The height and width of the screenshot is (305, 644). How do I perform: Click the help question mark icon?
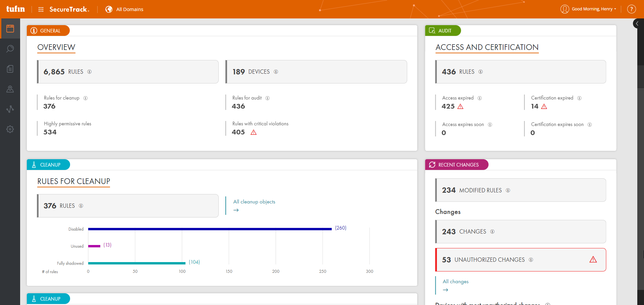[x=631, y=9]
